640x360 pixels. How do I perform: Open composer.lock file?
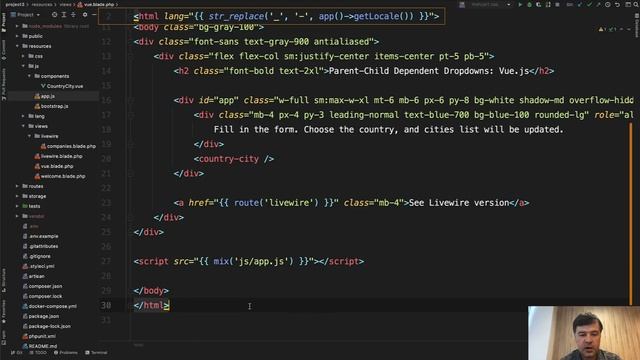point(42,296)
